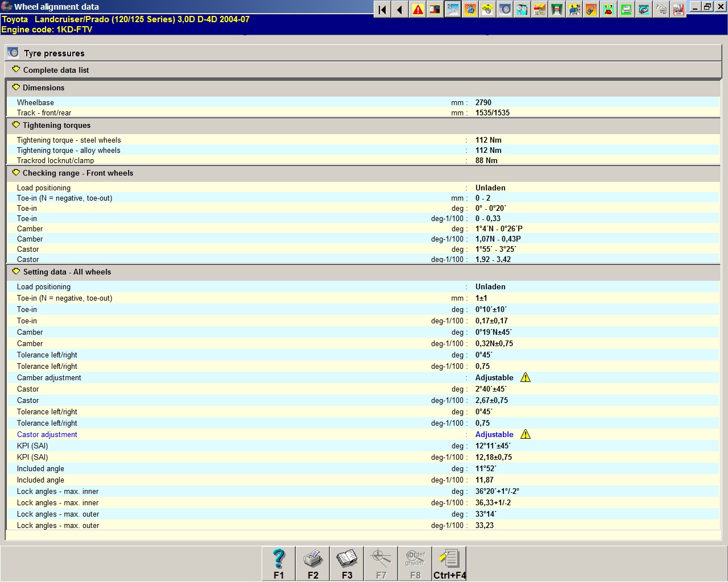
Task: Open the F3 book manual button
Action: [347, 563]
